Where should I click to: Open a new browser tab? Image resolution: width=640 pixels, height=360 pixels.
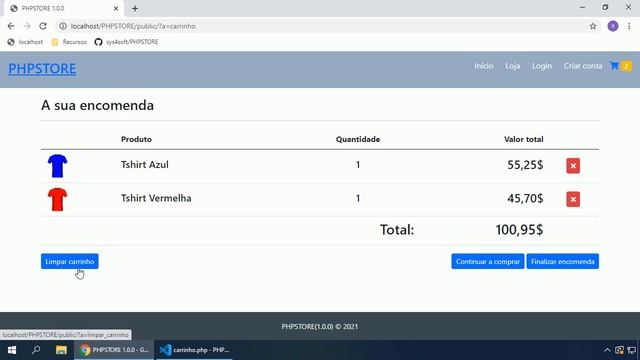click(x=135, y=8)
